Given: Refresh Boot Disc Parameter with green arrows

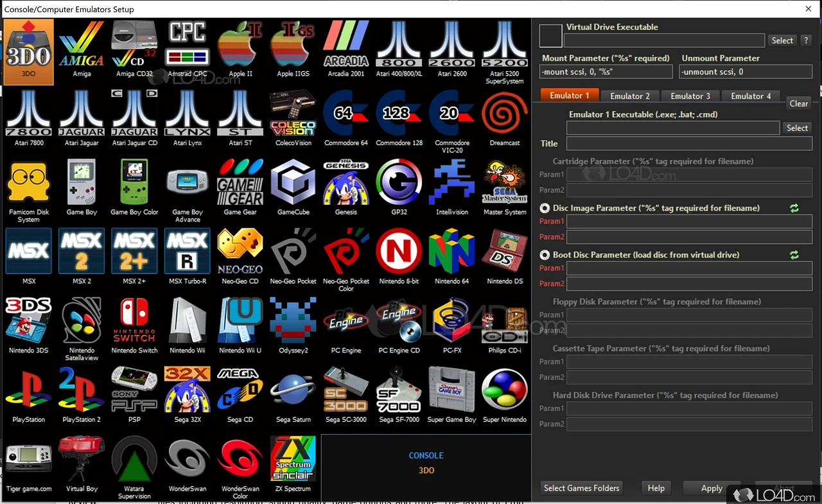Looking at the screenshot, I should tap(794, 255).
